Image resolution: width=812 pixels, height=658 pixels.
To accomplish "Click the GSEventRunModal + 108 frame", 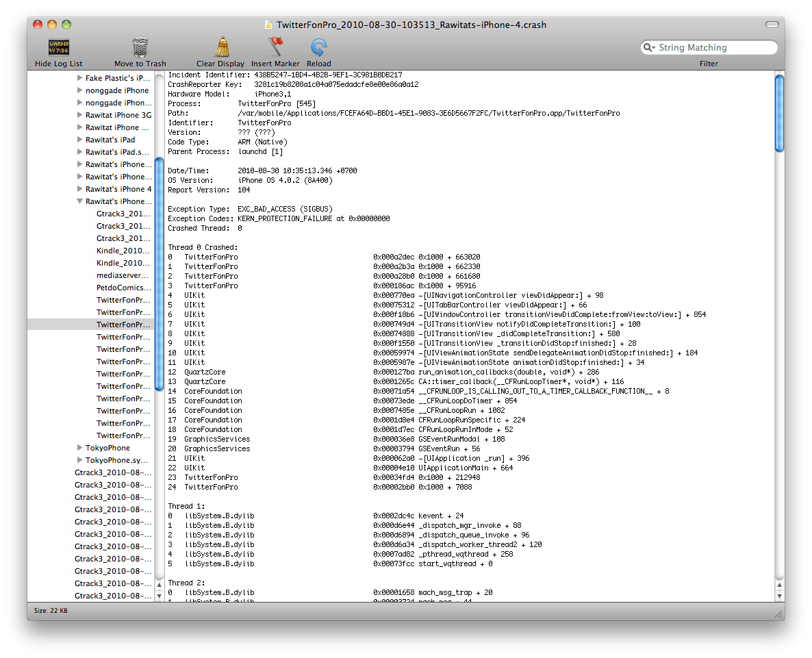I will (461, 439).
